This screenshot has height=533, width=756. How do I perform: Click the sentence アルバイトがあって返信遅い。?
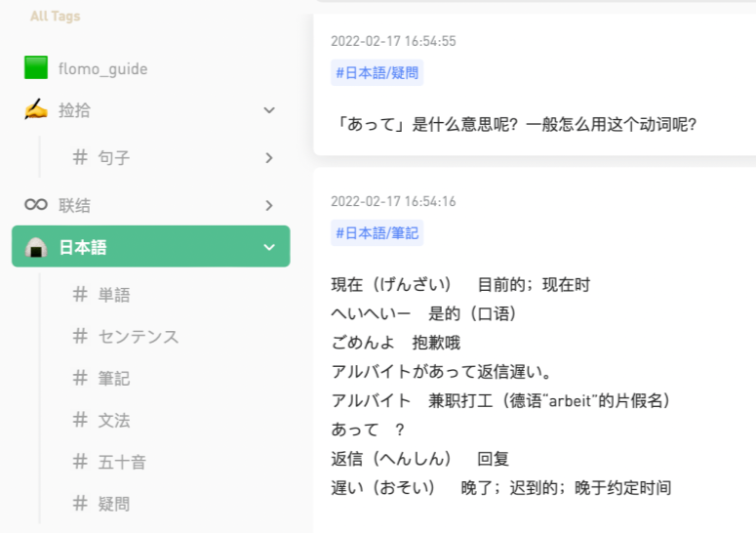[441, 371]
